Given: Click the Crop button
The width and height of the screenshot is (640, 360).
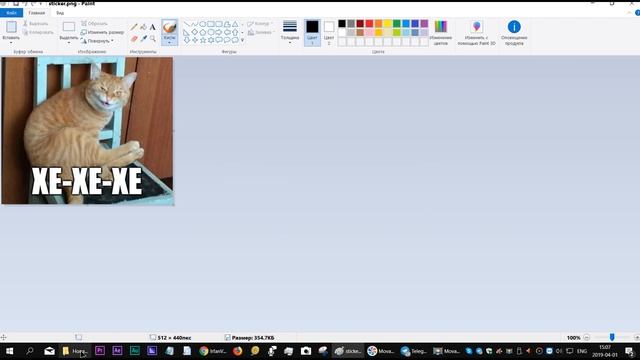Looking at the screenshot, I should click(94, 24).
